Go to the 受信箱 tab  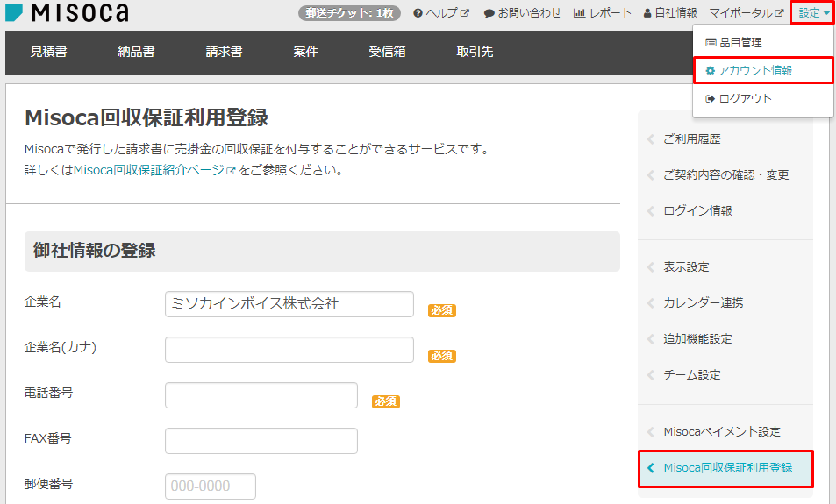(x=387, y=52)
